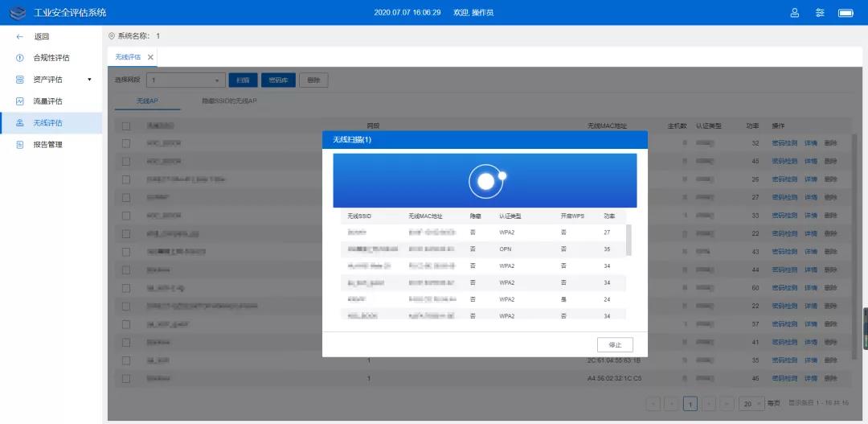Open 合规性评估 from the sidebar
This screenshot has width=868, height=424.
(51, 58)
